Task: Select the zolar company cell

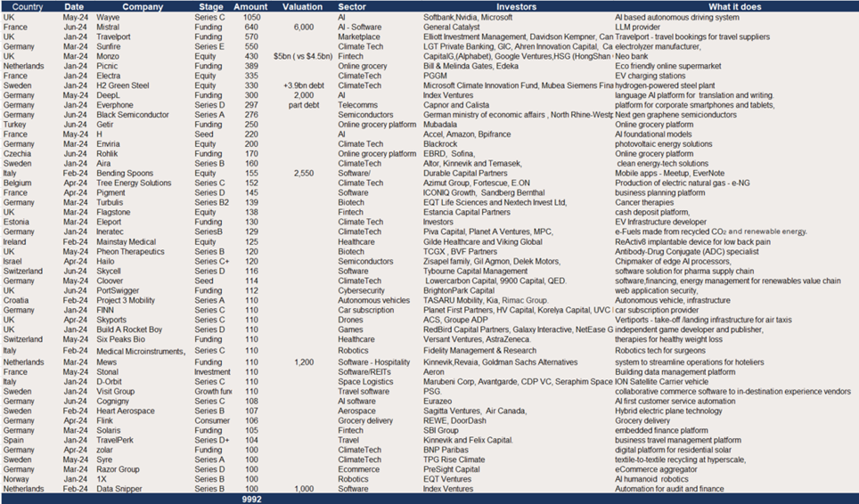Action: pyautogui.click(x=104, y=451)
